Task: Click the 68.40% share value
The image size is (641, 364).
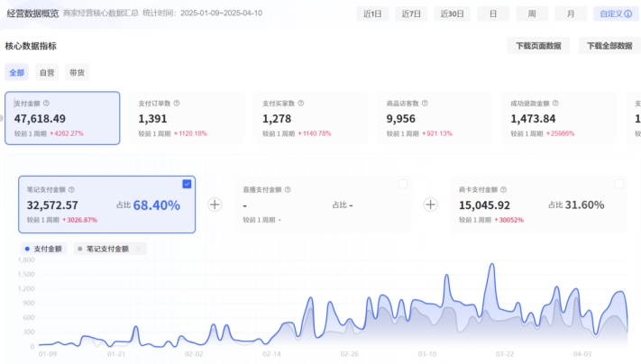Action: tap(157, 205)
